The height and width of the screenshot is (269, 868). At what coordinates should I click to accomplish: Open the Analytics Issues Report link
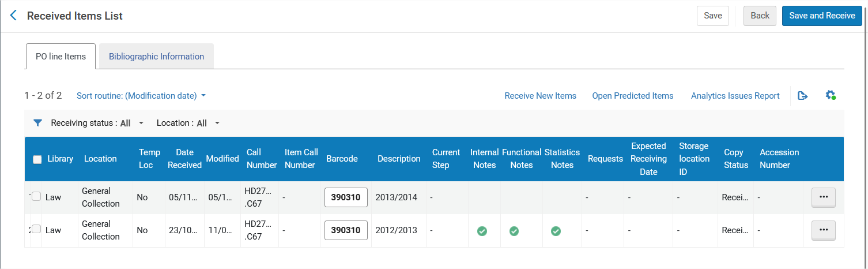735,96
